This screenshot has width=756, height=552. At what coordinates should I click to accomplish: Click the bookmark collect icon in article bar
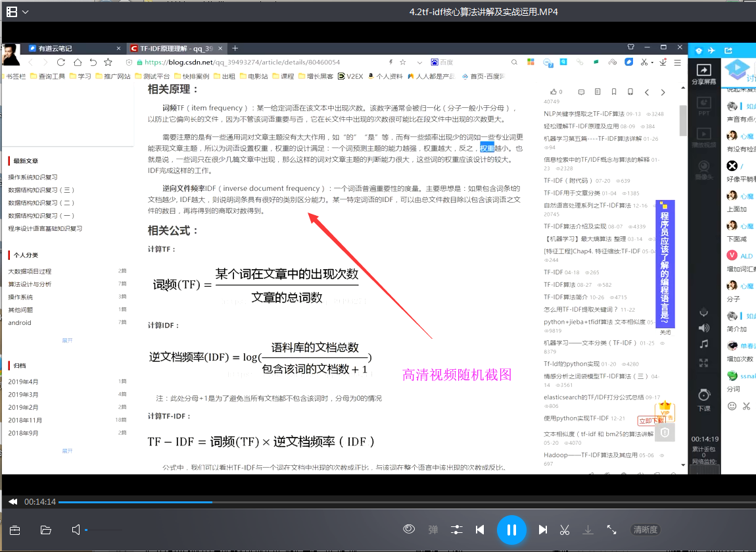614,91
